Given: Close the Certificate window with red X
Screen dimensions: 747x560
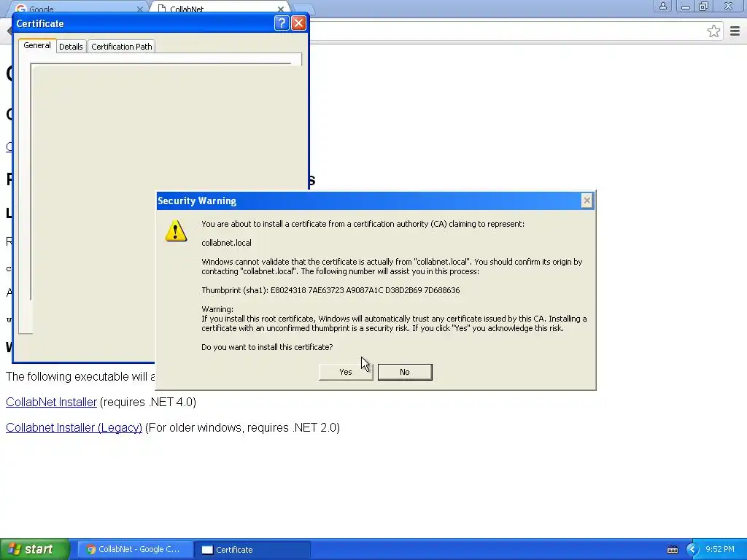Looking at the screenshot, I should (298, 23).
